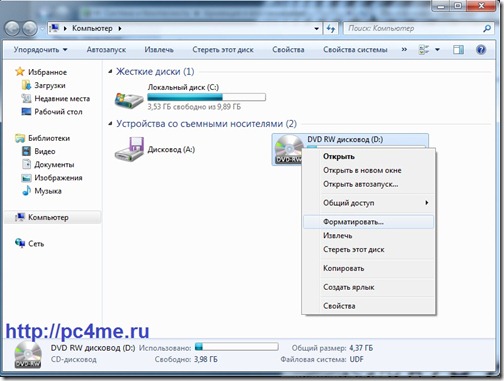Click the Музыка note icon
Screen dimensions: 504x381
[26, 191]
